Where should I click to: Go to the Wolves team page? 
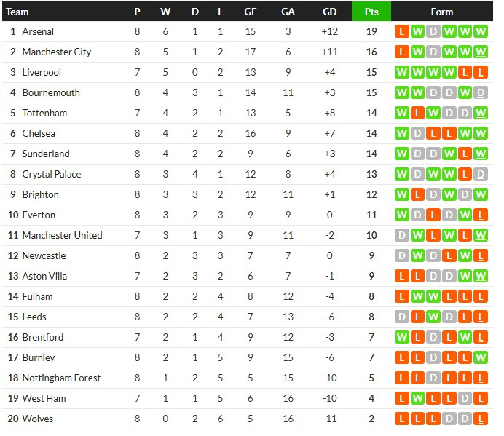point(39,419)
